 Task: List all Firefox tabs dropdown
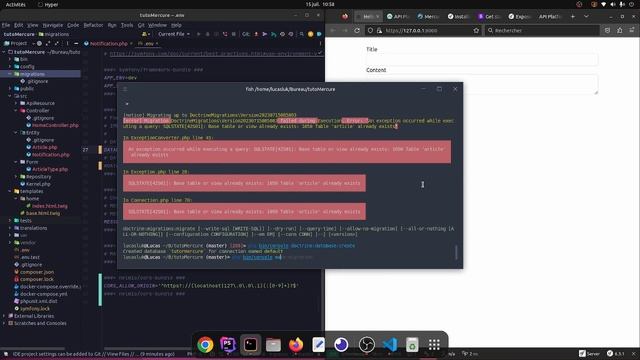coord(586,17)
